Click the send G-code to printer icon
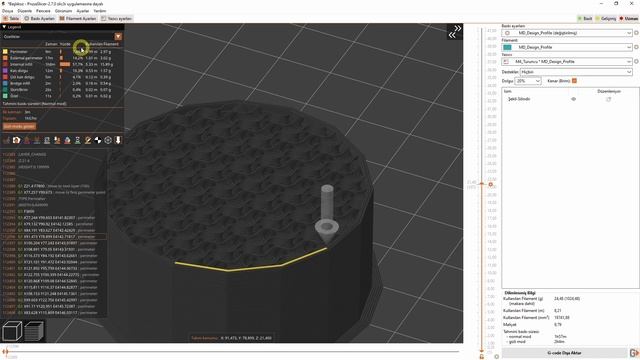The height and width of the screenshot is (360, 640). (634, 353)
